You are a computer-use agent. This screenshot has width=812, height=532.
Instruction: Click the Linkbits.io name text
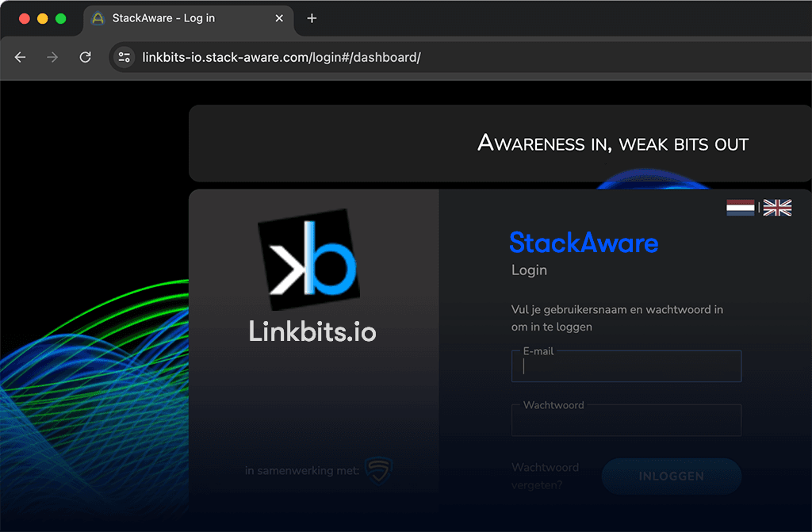[x=312, y=331]
